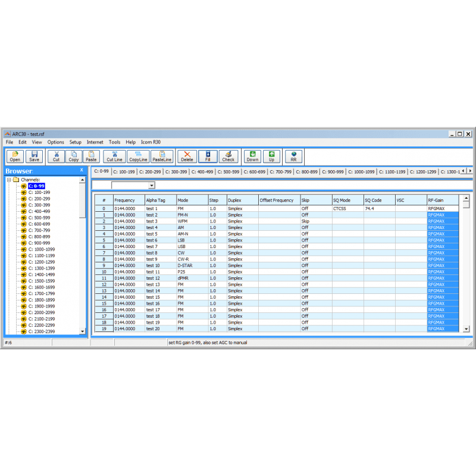
Task: Open the File menu
Action: tap(10, 142)
